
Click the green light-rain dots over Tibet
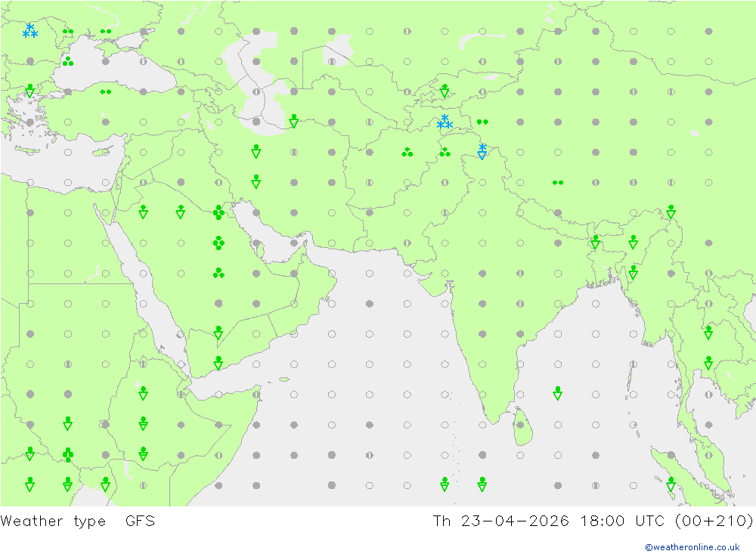[558, 183]
